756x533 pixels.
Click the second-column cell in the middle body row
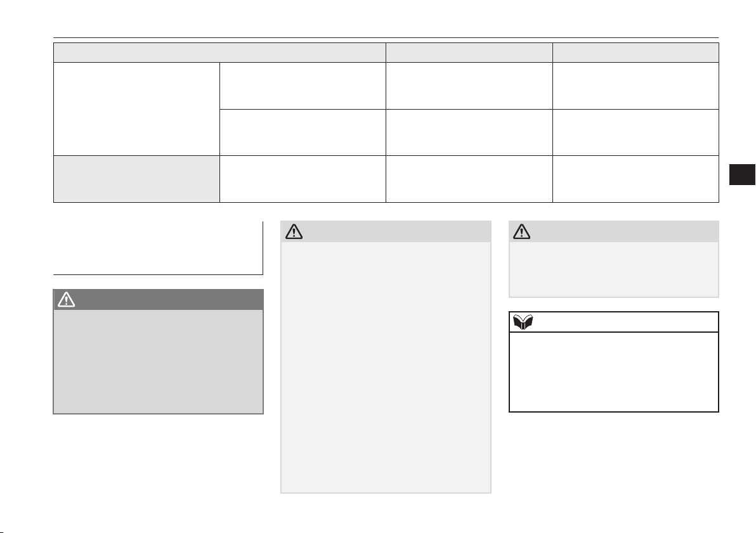click(303, 132)
